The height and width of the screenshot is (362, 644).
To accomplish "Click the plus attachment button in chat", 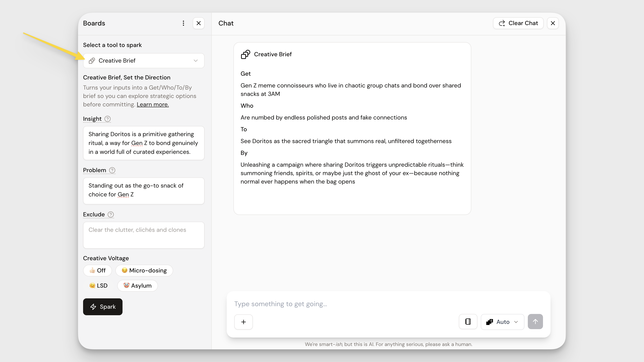I will pyautogui.click(x=243, y=322).
